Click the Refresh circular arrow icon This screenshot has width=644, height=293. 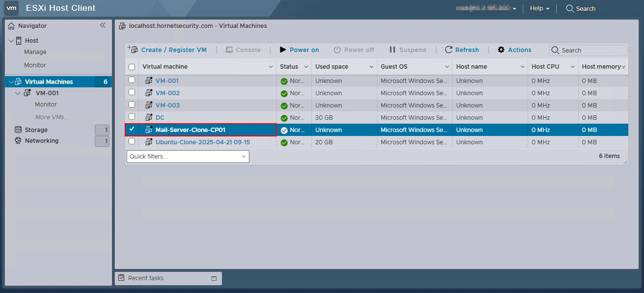449,50
